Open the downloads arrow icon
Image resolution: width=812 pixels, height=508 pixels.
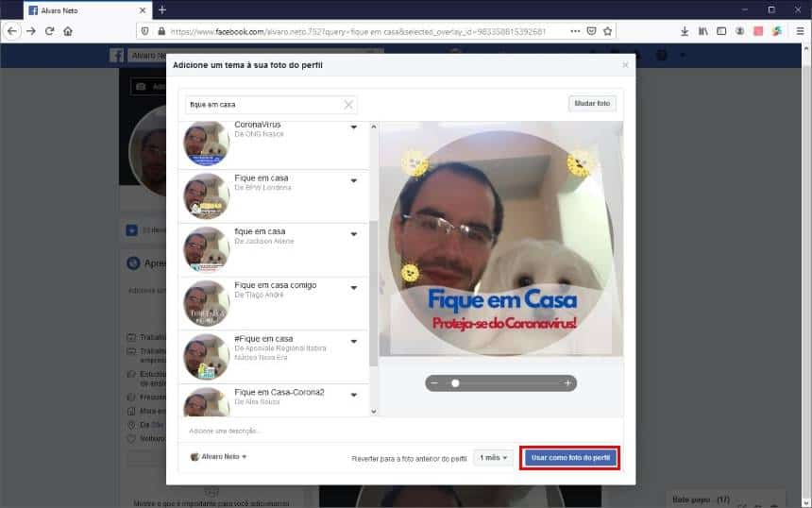point(685,31)
